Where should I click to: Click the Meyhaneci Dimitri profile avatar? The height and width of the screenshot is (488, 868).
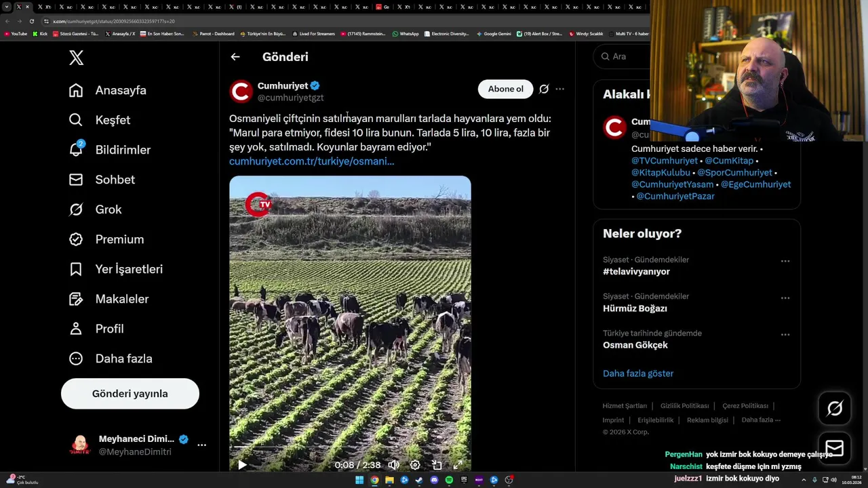[x=80, y=445]
